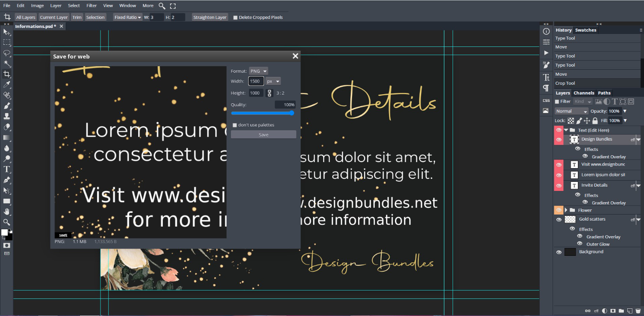
Task: Select the Clone Stamp tool
Action: coord(7,117)
